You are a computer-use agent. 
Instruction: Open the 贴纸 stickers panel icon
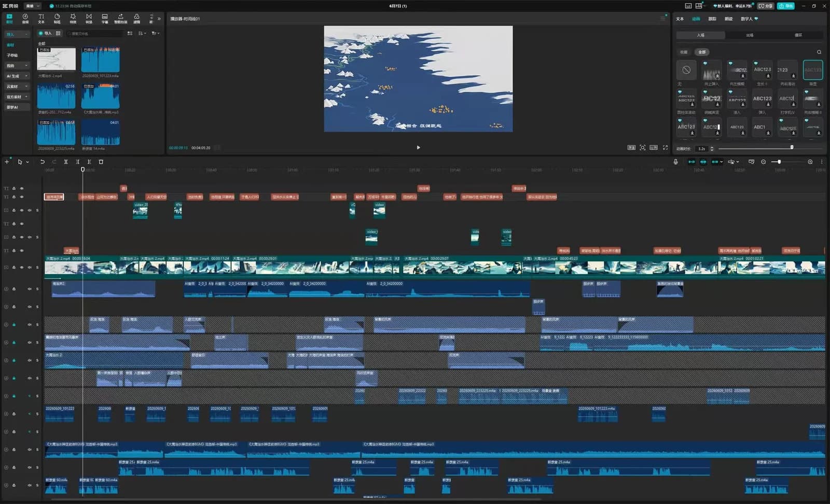tap(57, 19)
